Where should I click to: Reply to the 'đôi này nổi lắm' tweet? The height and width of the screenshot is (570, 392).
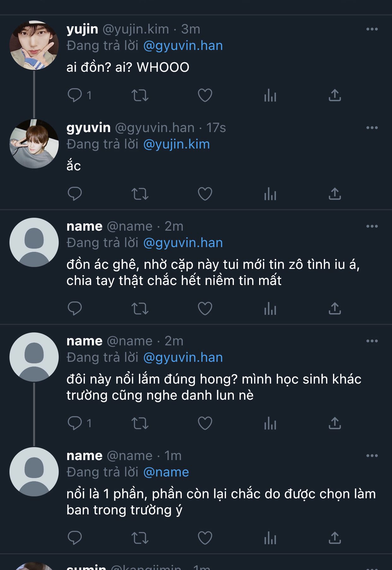pyautogui.click(x=75, y=423)
